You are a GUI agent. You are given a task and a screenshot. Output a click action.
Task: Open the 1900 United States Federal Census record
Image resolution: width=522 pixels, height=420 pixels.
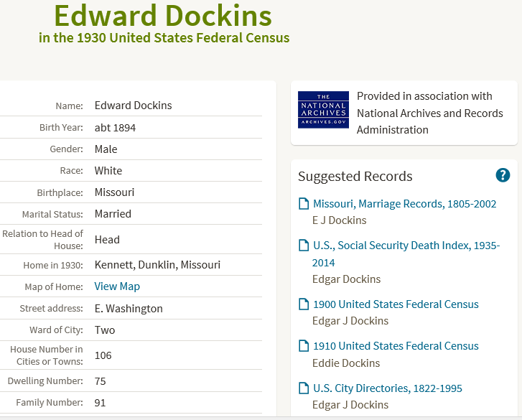tap(396, 304)
